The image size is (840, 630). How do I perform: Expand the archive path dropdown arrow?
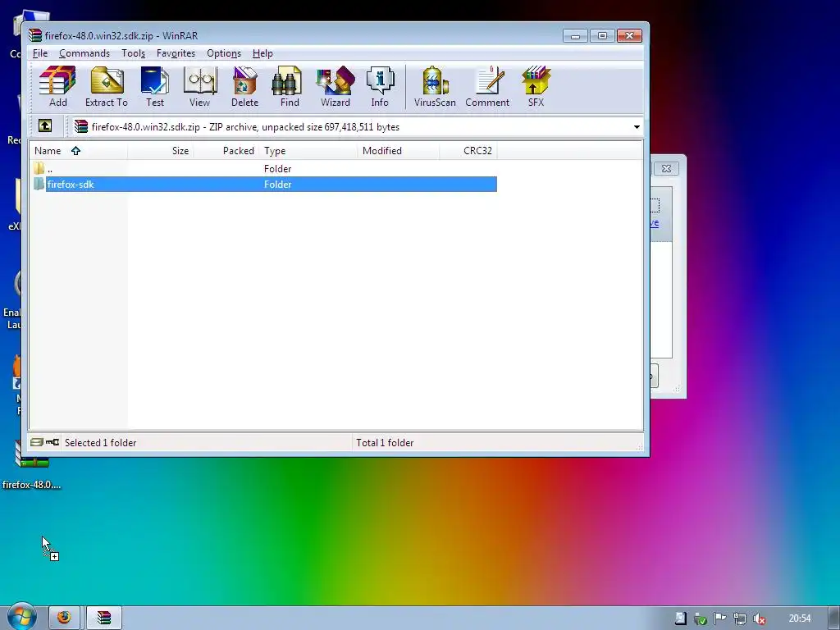point(637,127)
